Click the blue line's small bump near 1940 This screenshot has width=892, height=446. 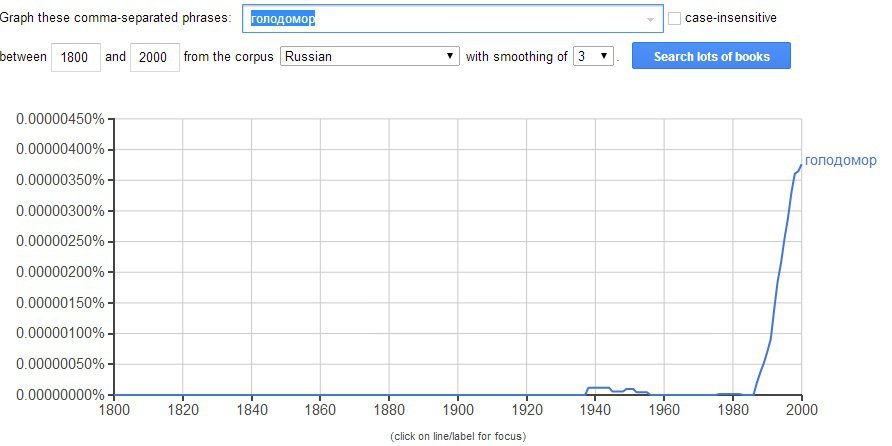[x=598, y=388]
